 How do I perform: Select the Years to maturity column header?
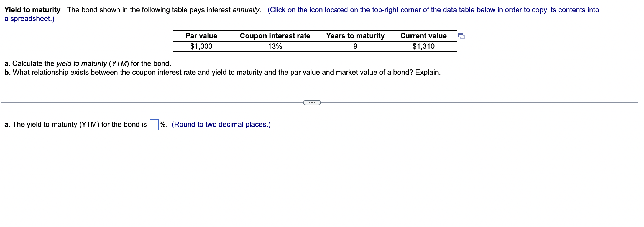point(356,35)
